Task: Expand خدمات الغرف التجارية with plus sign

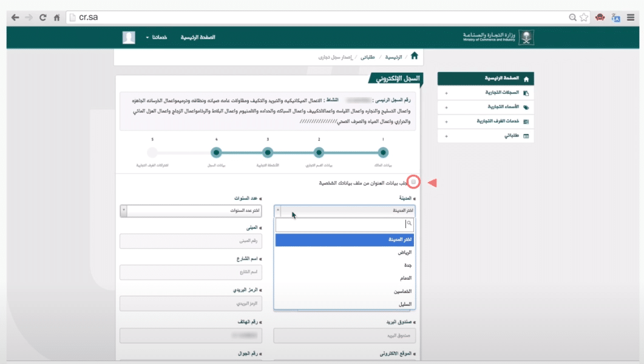Action: (x=447, y=122)
